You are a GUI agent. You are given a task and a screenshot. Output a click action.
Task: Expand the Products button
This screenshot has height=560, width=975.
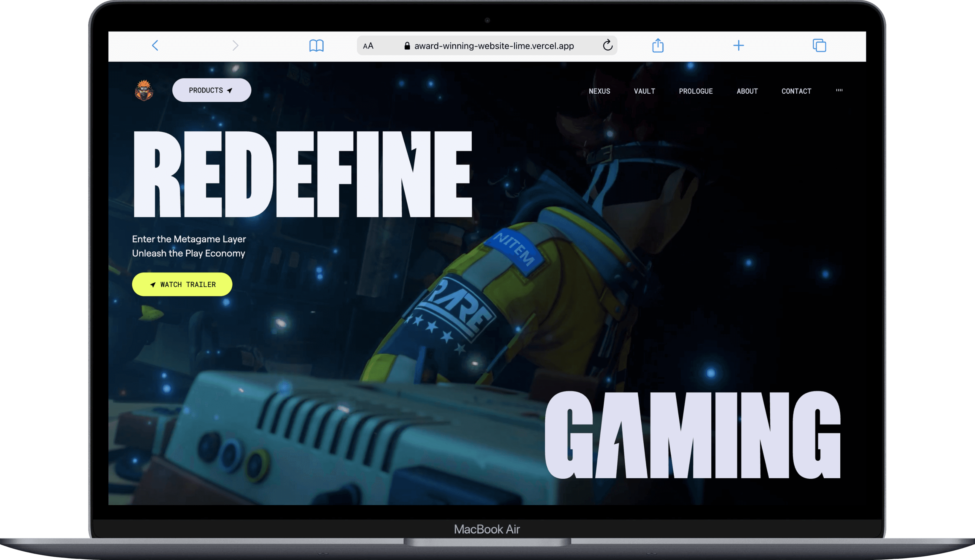211,90
